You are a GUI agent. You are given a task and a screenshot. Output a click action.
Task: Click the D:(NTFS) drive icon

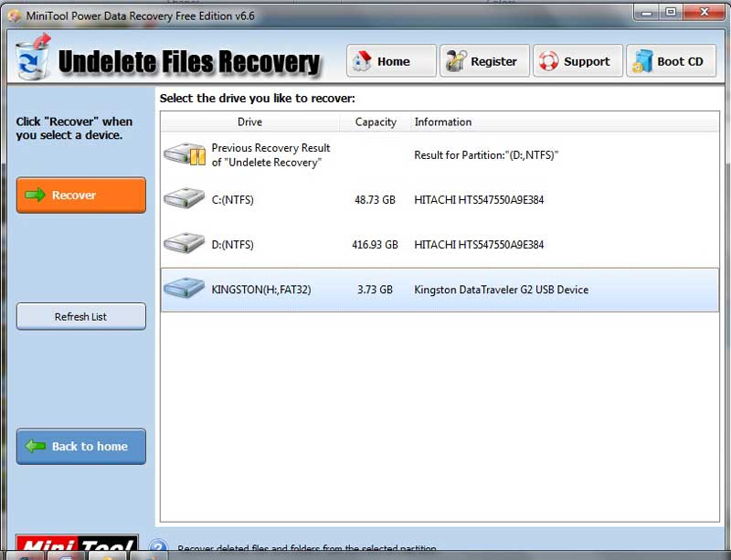pyautogui.click(x=185, y=243)
